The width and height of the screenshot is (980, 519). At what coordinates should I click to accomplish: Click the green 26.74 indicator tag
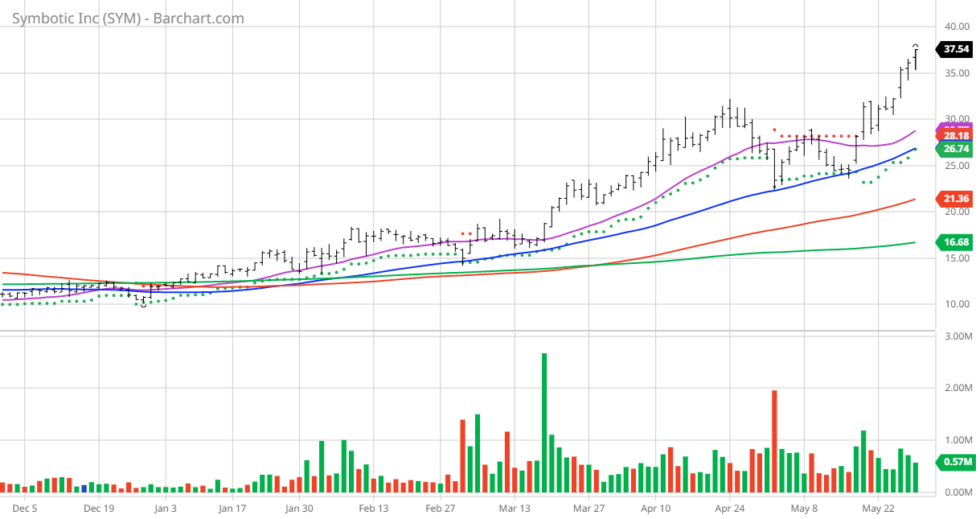(x=954, y=148)
